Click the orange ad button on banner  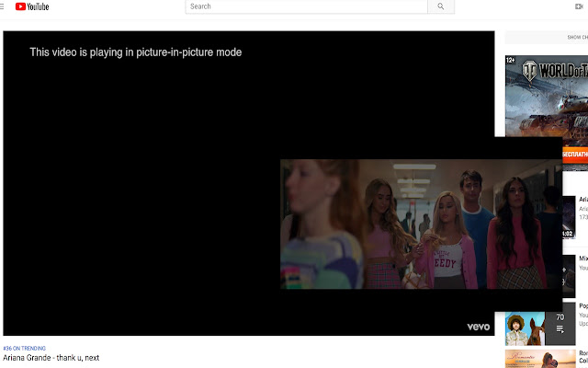(x=575, y=155)
